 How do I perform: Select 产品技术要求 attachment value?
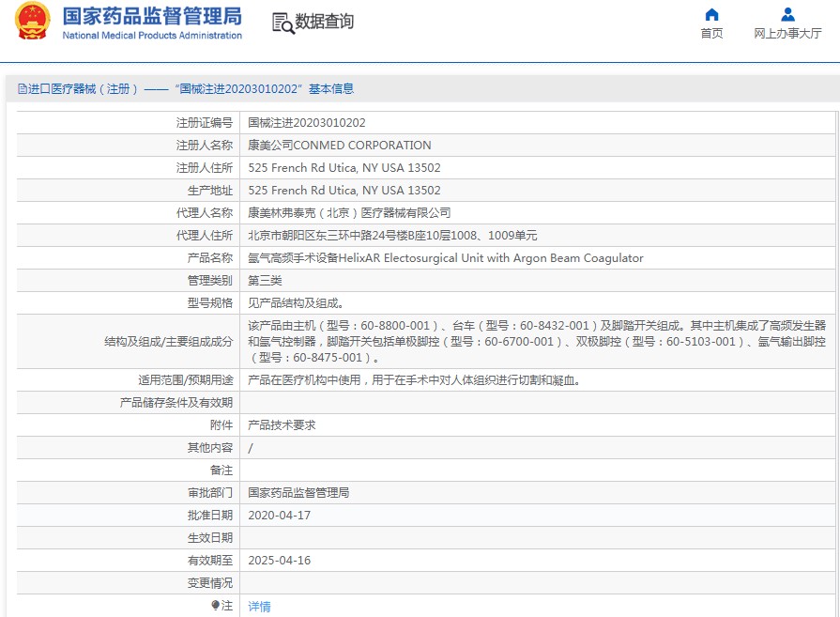(x=282, y=425)
